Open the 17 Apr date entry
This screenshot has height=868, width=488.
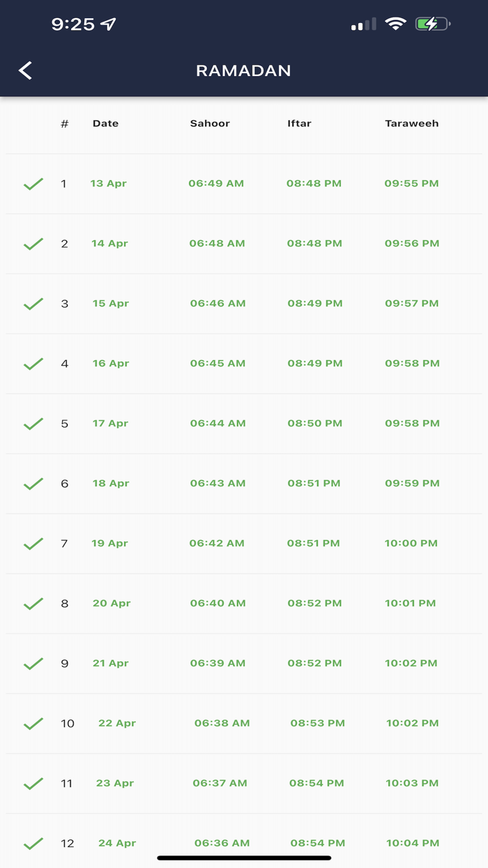coord(110,424)
